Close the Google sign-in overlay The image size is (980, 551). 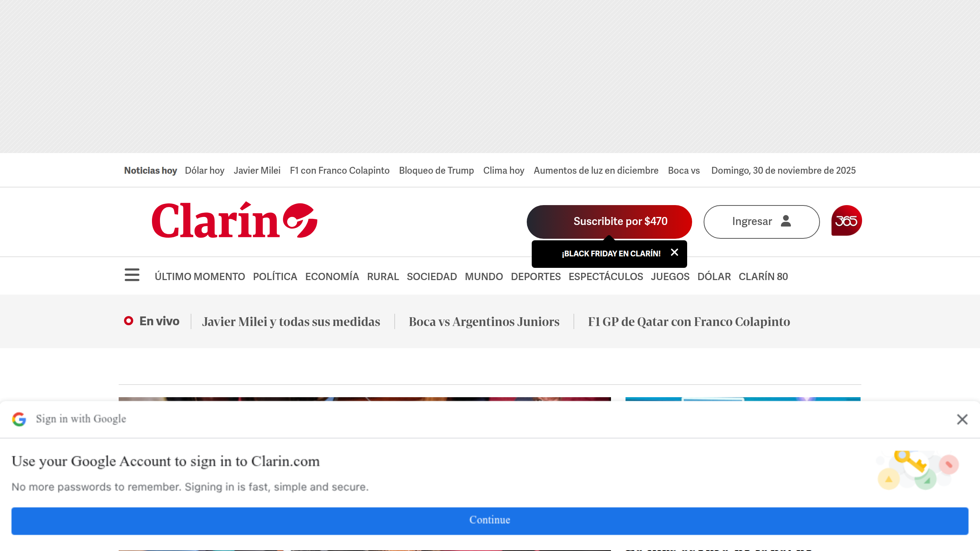962,419
